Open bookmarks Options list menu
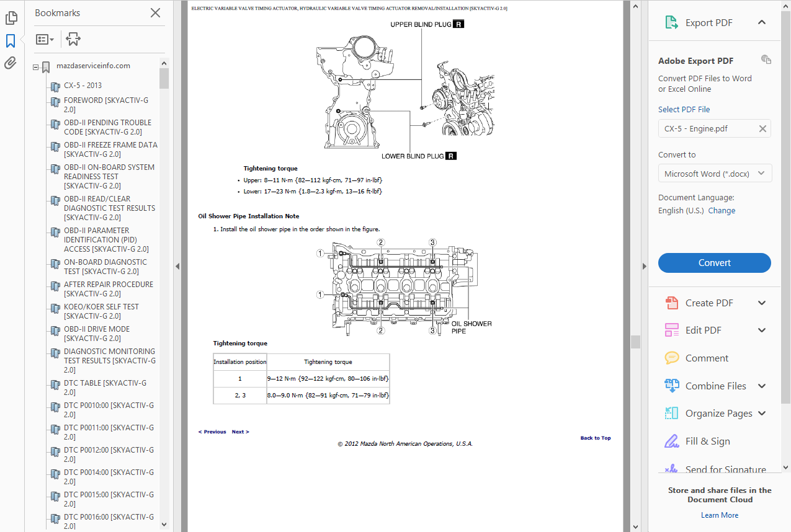The width and height of the screenshot is (791, 532). coord(45,39)
